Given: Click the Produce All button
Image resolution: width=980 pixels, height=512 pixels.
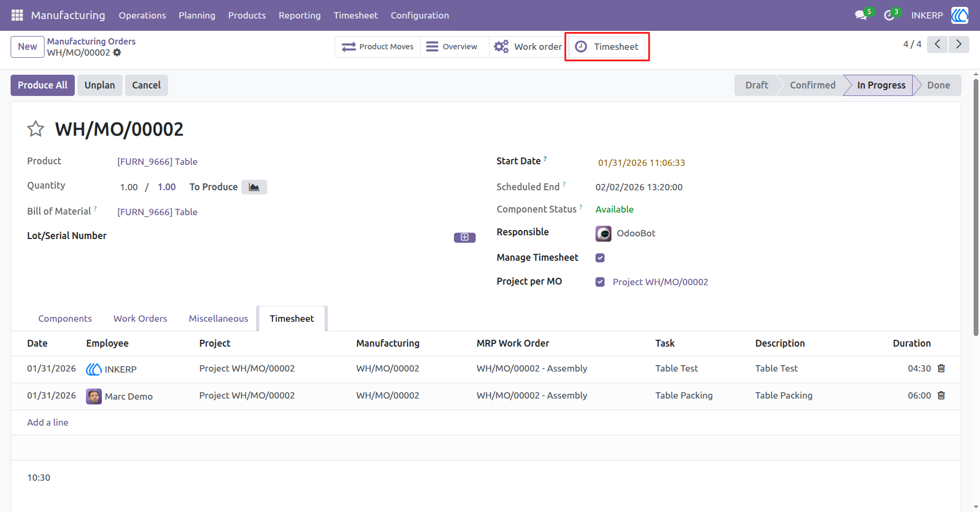Looking at the screenshot, I should click(x=42, y=85).
